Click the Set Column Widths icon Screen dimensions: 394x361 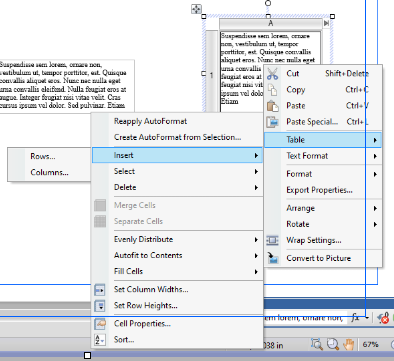tap(100, 290)
